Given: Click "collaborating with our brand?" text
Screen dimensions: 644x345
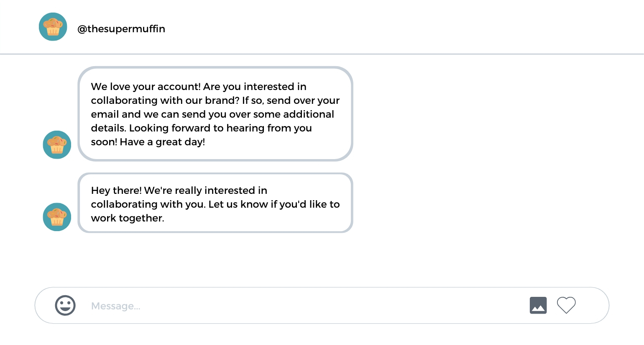Looking at the screenshot, I should point(165,100).
